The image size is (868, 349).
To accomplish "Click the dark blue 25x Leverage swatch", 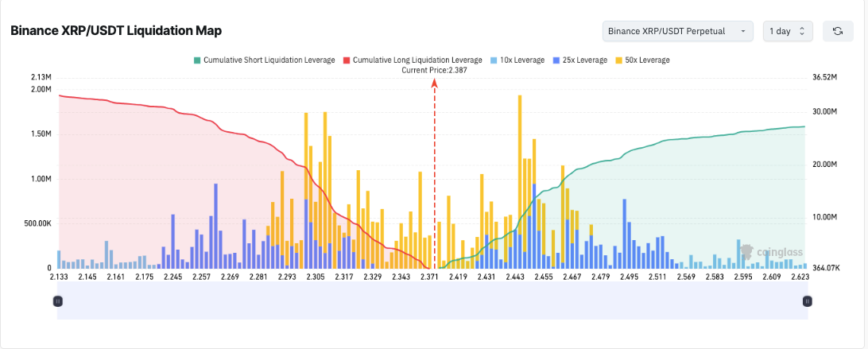I will click(x=556, y=60).
